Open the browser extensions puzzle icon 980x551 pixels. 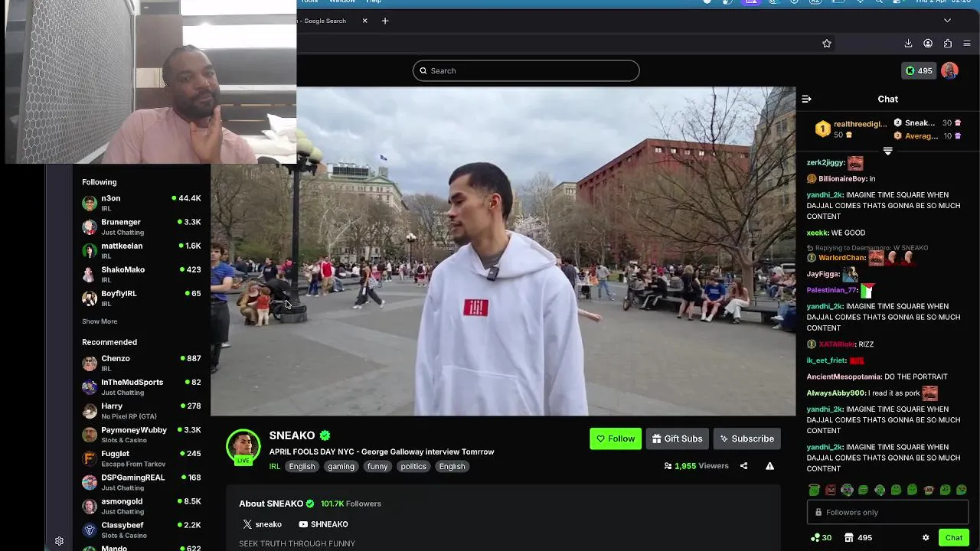(948, 44)
